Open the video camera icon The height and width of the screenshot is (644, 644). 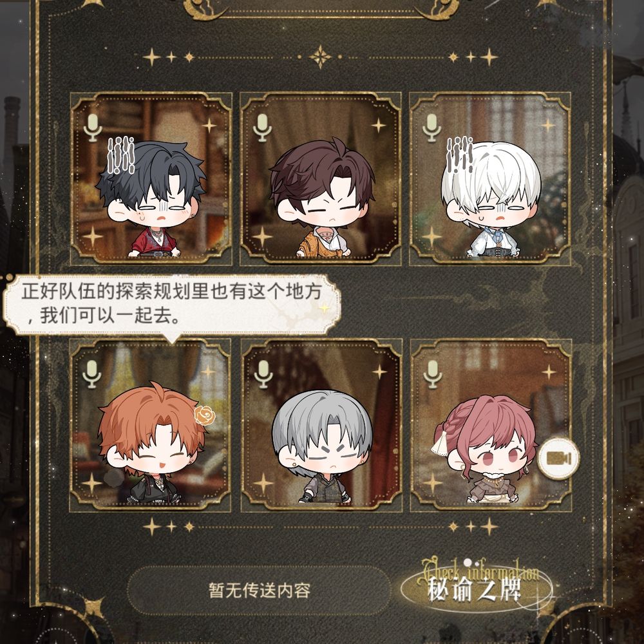coord(558,459)
